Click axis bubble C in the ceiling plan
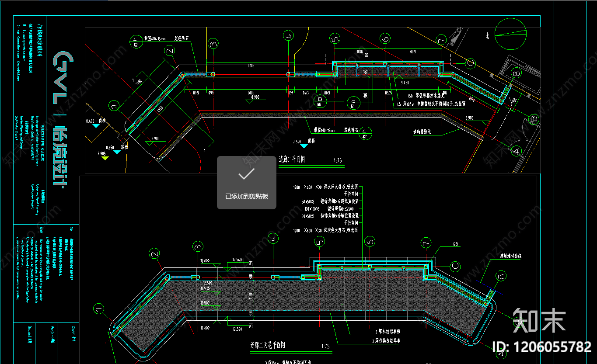Screen dimensions: 597x364 coord(454,266)
